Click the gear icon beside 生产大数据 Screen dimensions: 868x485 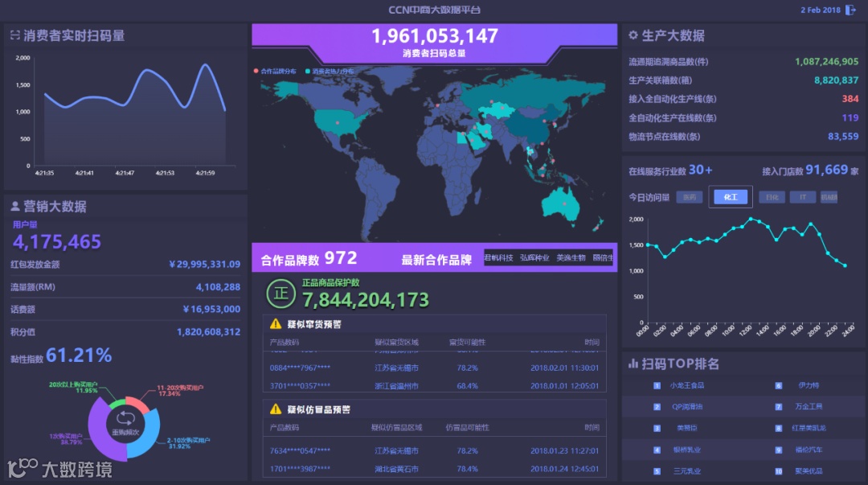633,35
